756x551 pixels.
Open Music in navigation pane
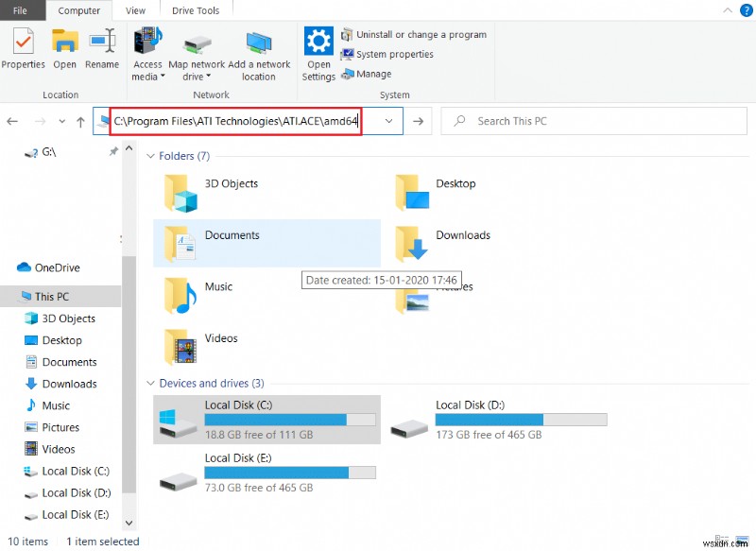pos(46,405)
